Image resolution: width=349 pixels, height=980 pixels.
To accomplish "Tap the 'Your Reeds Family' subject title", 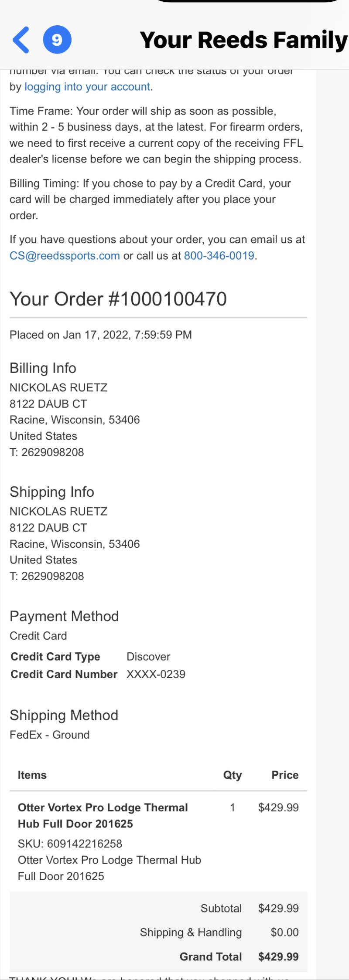I will pyautogui.click(x=243, y=40).
